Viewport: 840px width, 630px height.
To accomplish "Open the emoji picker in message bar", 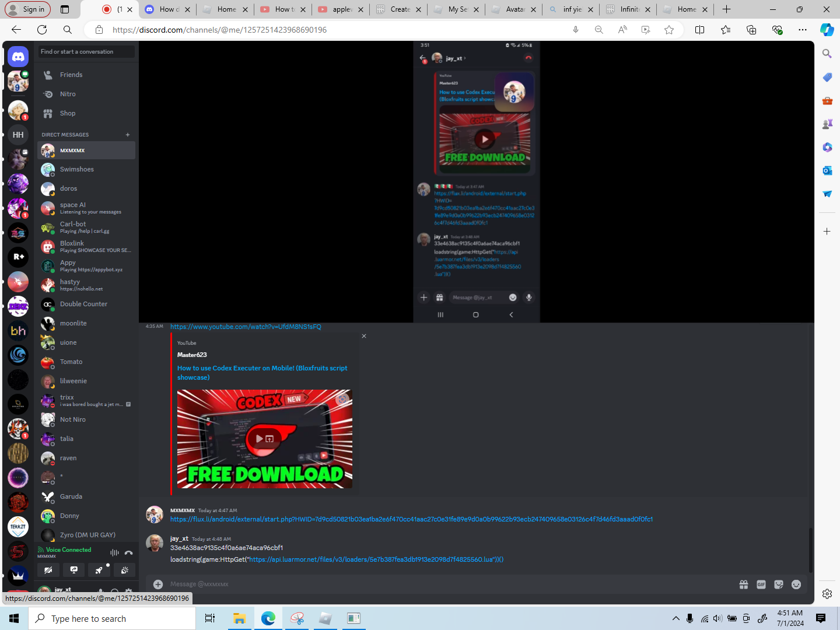I will 796,584.
